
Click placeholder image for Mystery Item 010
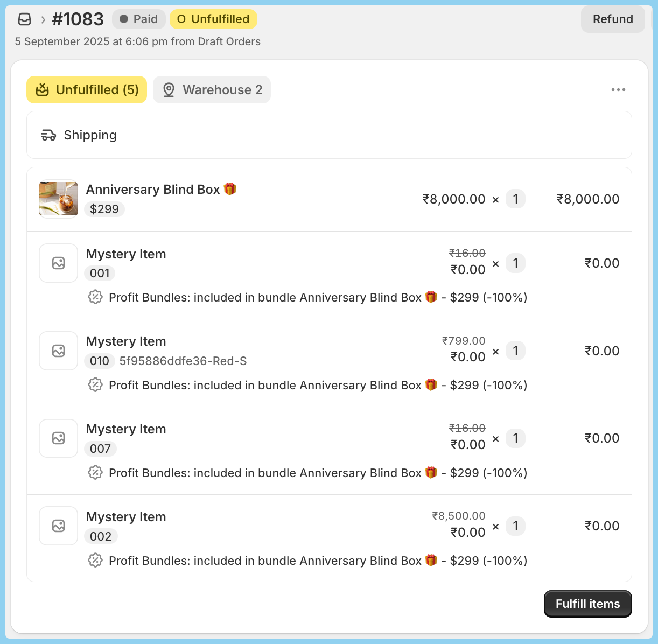[x=59, y=351]
